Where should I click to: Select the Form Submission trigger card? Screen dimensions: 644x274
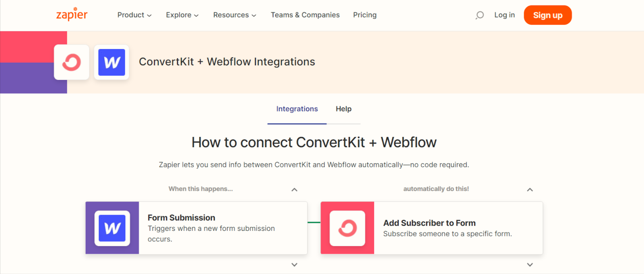pyautogui.click(x=196, y=228)
